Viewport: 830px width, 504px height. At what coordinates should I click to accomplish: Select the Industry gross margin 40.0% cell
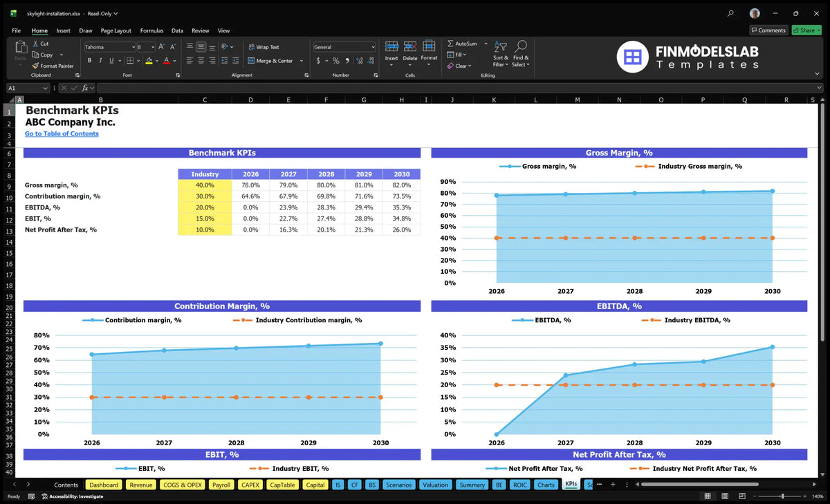click(205, 185)
